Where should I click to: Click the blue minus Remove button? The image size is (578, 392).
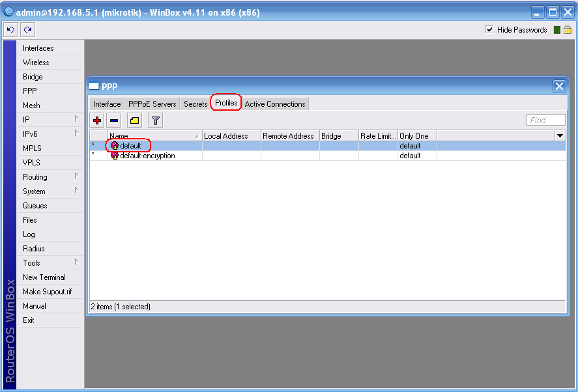[x=114, y=120]
